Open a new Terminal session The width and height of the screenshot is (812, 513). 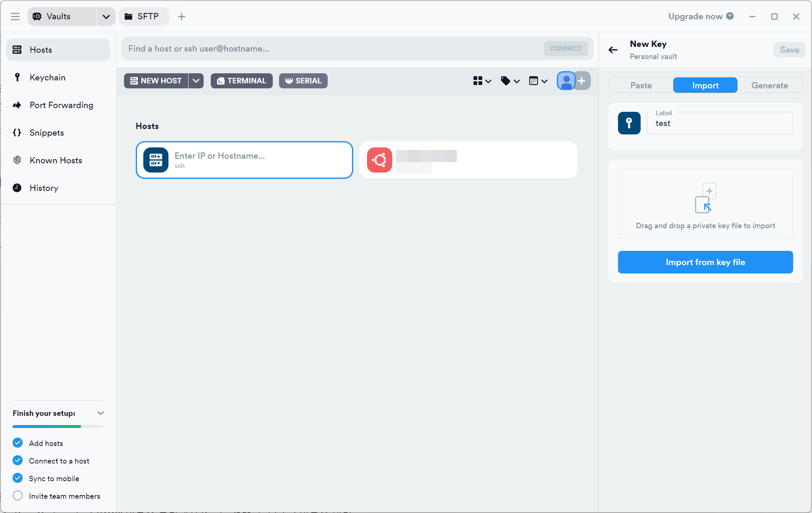tap(242, 81)
